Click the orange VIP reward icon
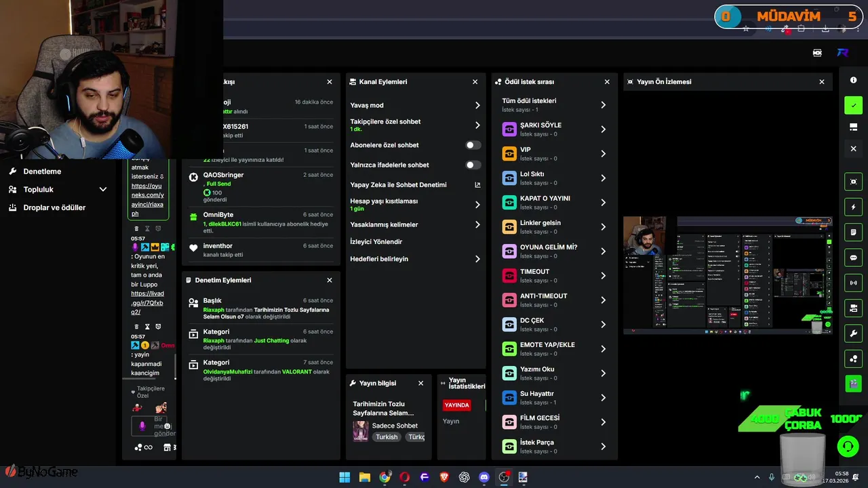Image resolution: width=868 pixels, height=488 pixels. click(x=509, y=154)
